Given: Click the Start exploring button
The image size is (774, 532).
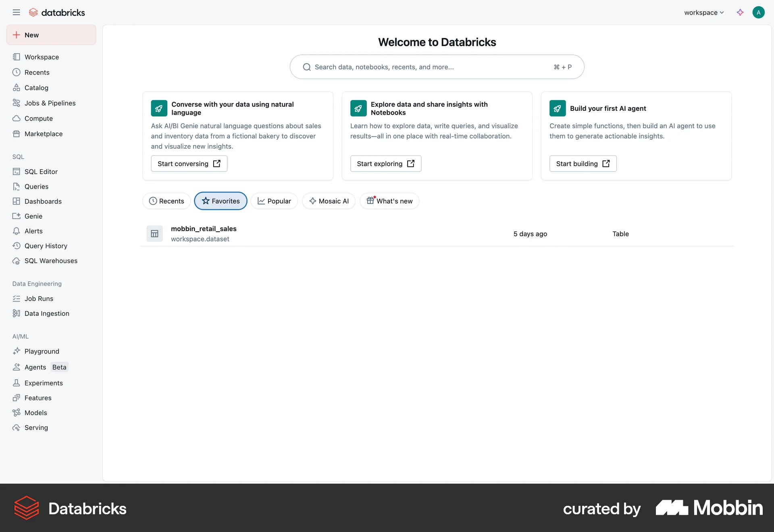Looking at the screenshot, I should tap(385, 163).
